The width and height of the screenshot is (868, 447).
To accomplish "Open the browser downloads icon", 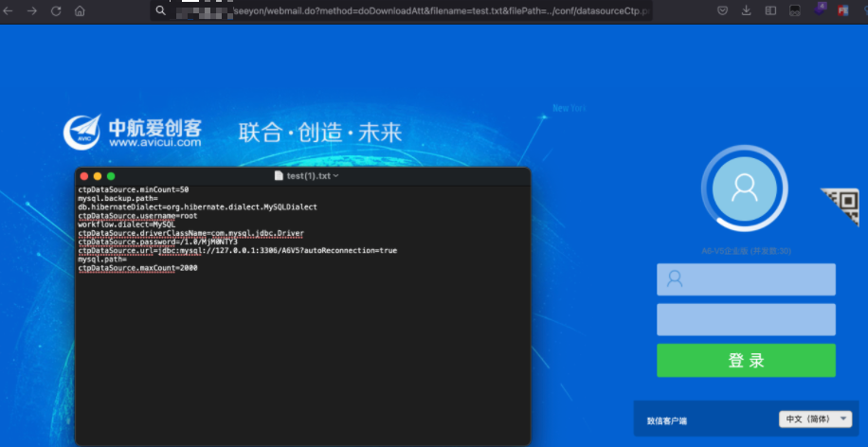I will point(746,10).
